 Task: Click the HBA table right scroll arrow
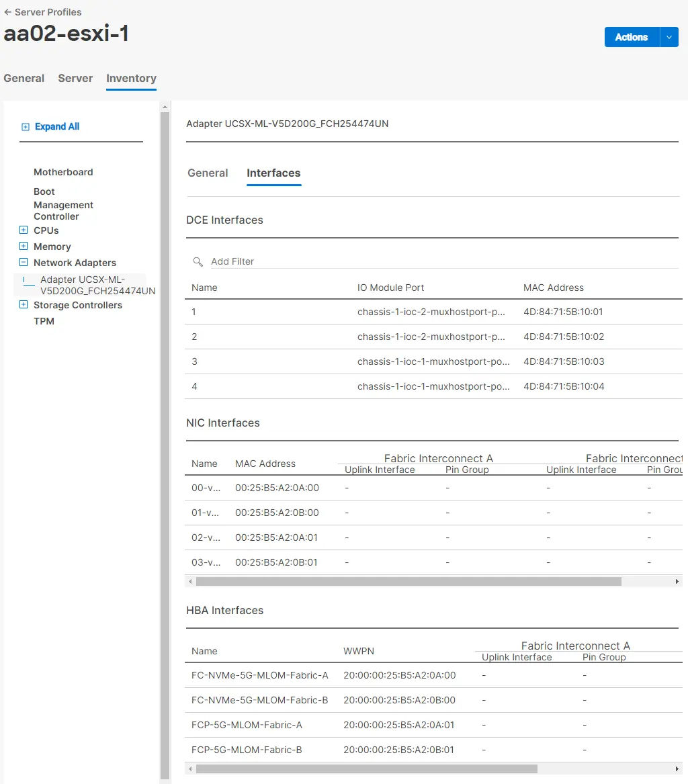tap(677, 769)
